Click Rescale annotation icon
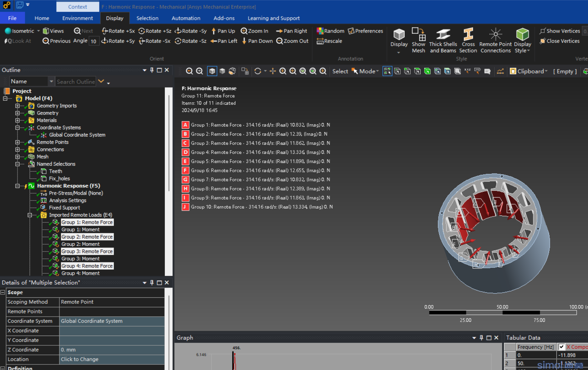Screen dimensions: 588x370 [320, 41]
